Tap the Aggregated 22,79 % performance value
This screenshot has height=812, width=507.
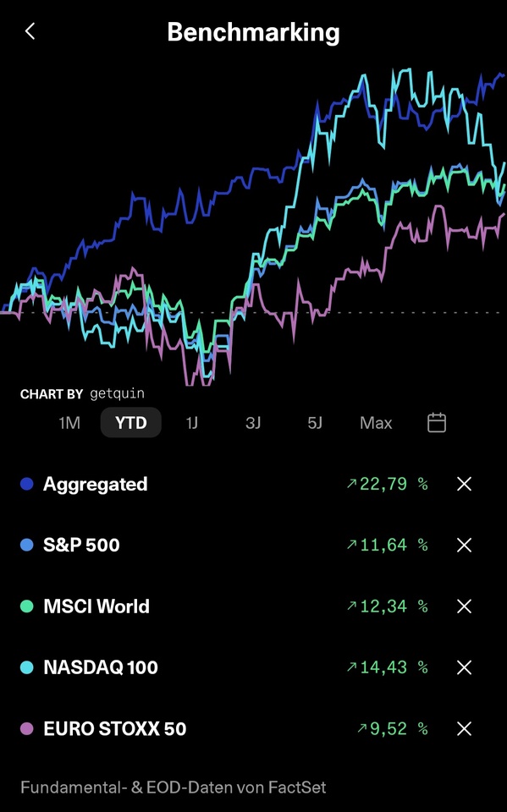coord(388,484)
